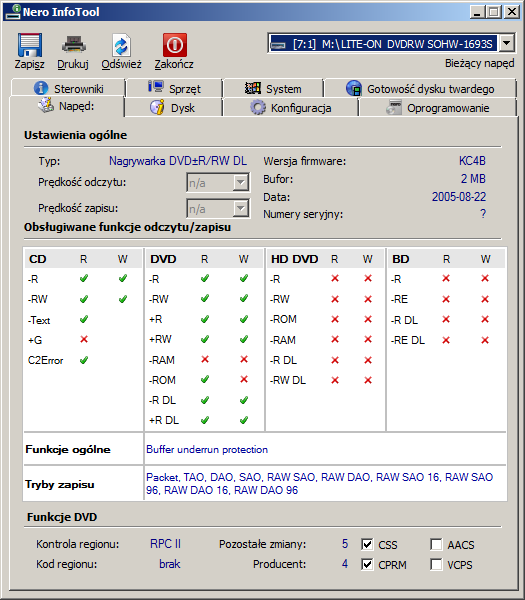Click the HD DVD column header
The height and width of the screenshot is (600, 525).
[x=295, y=259]
